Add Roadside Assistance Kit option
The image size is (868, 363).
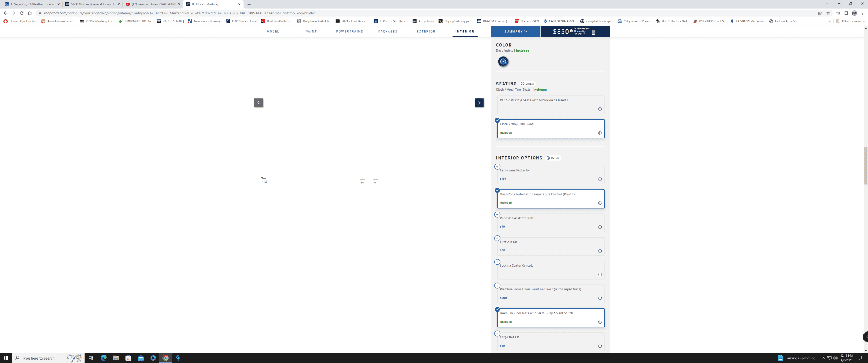tap(497, 214)
